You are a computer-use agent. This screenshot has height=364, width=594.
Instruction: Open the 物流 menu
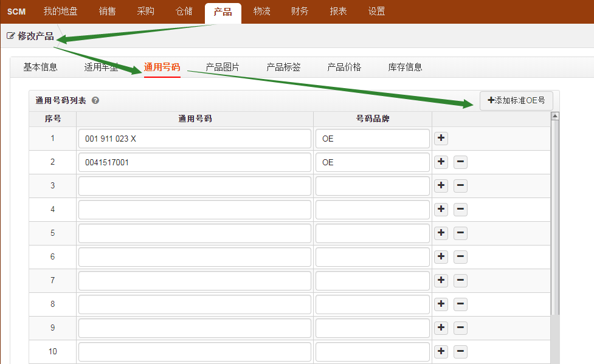coord(262,12)
